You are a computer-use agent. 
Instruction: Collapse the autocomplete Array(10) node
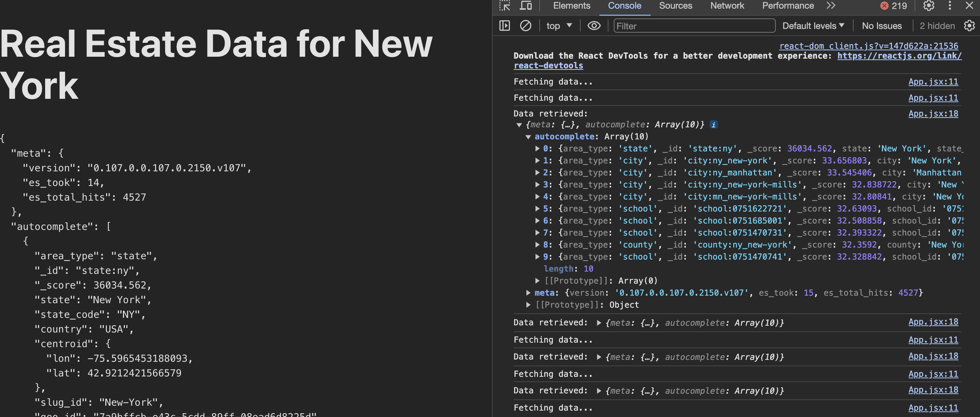528,137
